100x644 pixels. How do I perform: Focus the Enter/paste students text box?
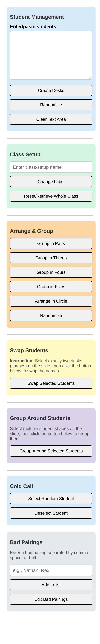(x=51, y=56)
